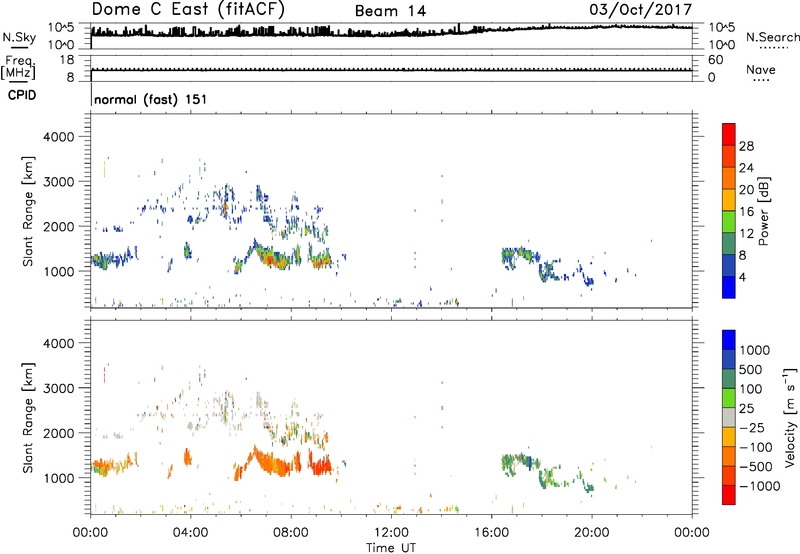
Task: Click the '08:00' time axis label
Action: pos(290,533)
